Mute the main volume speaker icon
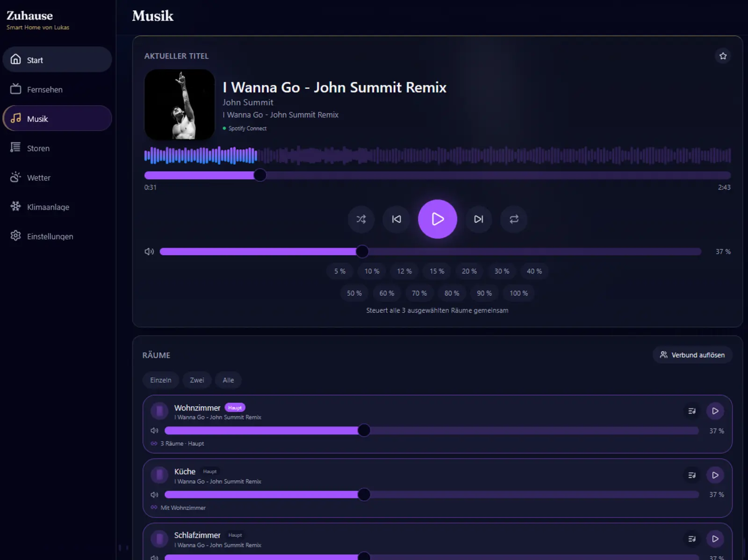This screenshot has height=560, width=748. (149, 251)
